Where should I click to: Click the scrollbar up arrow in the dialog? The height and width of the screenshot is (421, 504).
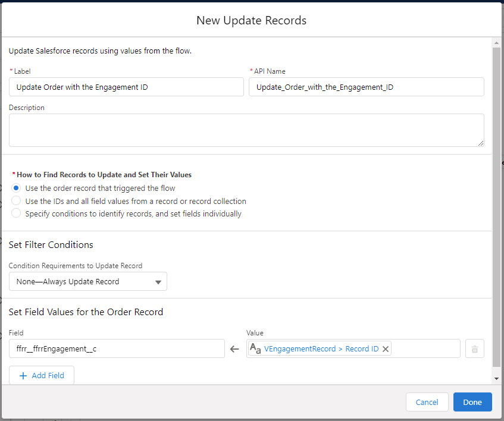(x=496, y=43)
